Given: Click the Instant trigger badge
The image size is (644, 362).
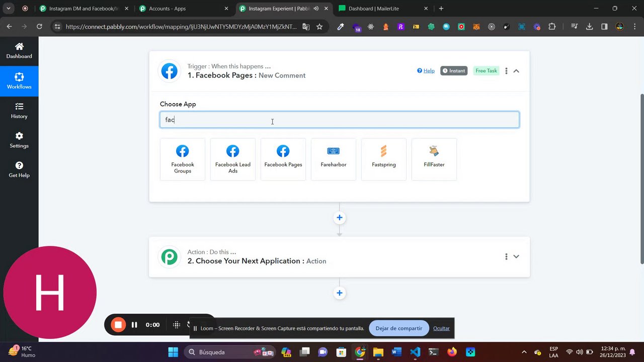Looking at the screenshot, I should (454, 71).
